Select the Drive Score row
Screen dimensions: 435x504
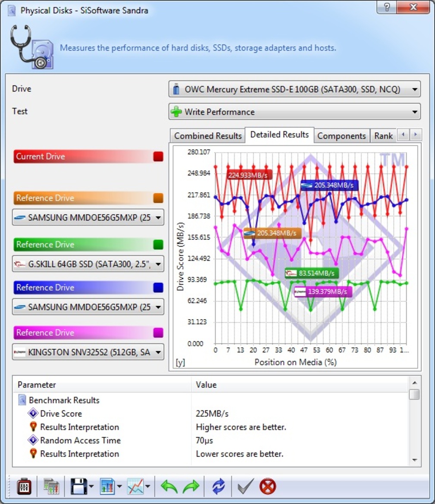click(210, 414)
